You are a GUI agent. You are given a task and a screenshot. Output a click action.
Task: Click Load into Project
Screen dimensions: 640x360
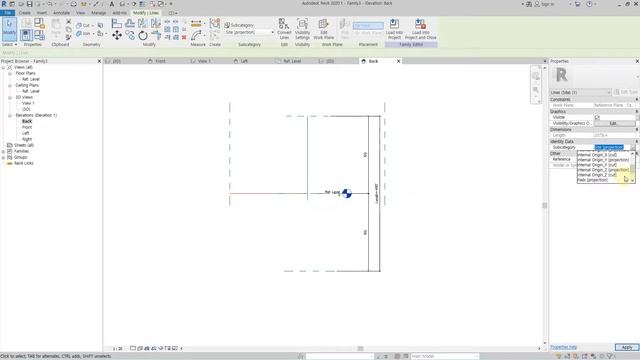click(x=394, y=29)
